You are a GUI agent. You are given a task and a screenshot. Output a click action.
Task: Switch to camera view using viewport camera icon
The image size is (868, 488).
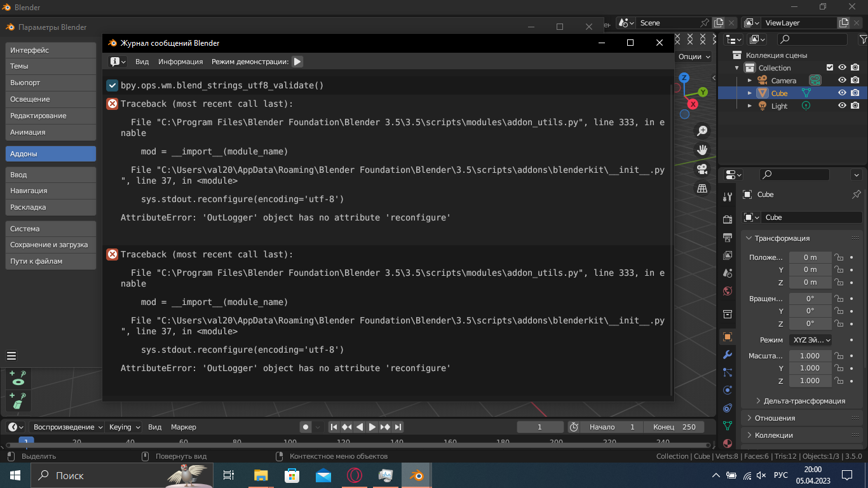coord(702,169)
